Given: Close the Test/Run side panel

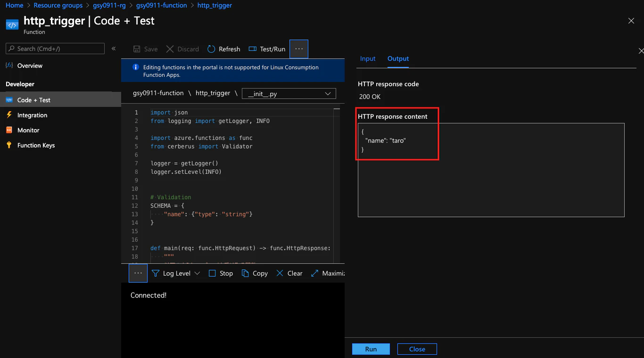Looking at the screenshot, I should click(x=641, y=51).
